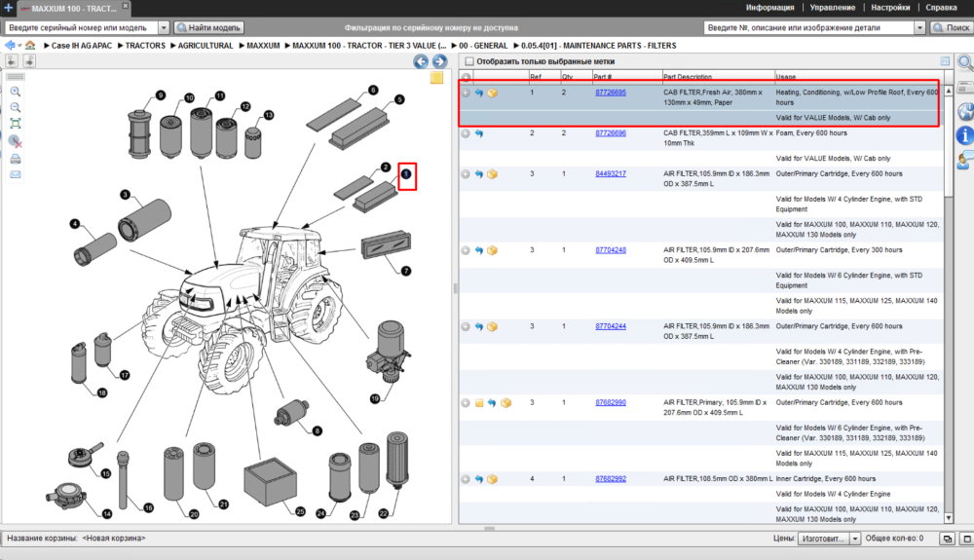
Task: Open the Цены price type dropdown
Action: (x=855, y=539)
